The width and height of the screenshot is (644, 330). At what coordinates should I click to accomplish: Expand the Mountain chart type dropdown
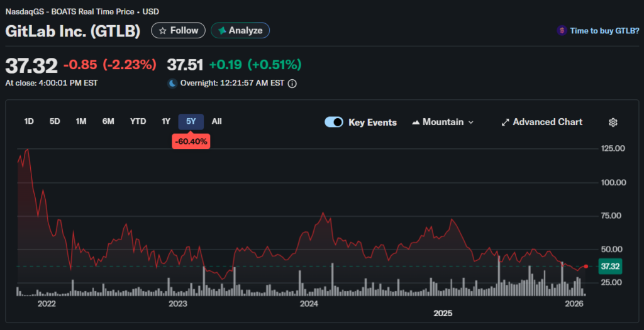[x=470, y=123]
